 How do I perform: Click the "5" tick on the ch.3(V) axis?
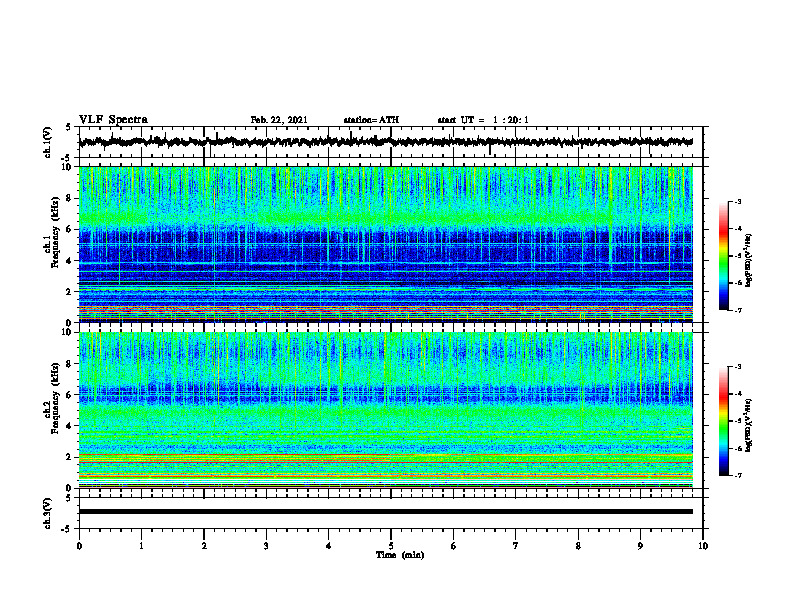click(x=69, y=498)
